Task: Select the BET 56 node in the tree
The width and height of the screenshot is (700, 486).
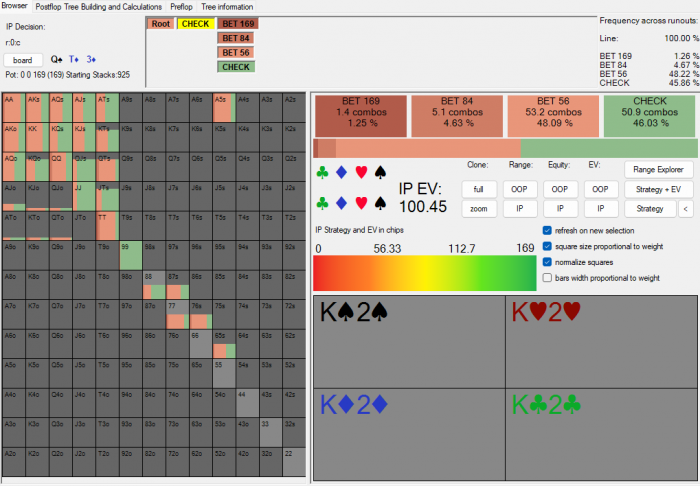Action: click(x=238, y=52)
